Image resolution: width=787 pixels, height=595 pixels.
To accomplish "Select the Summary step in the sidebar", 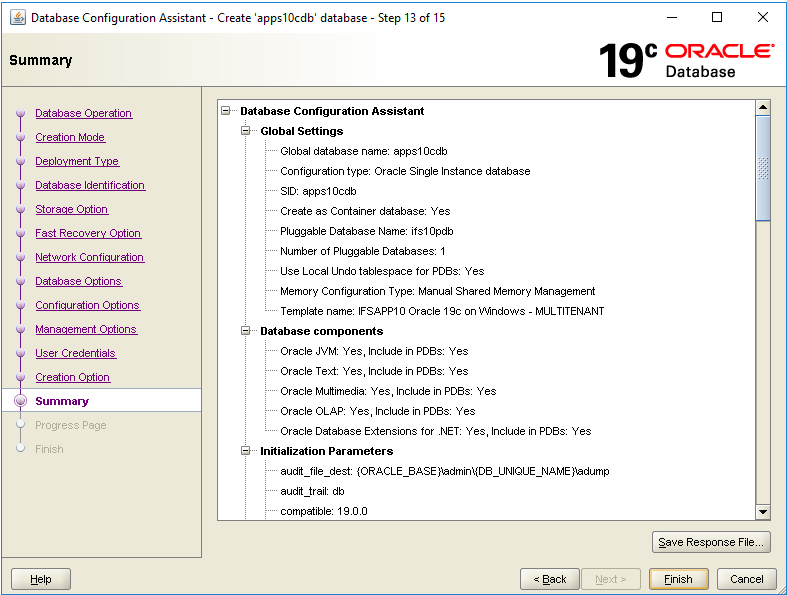I will pos(62,401).
